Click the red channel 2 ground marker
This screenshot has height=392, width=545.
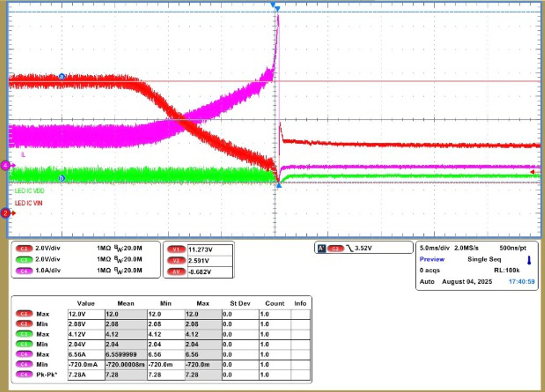pyautogui.click(x=6, y=213)
